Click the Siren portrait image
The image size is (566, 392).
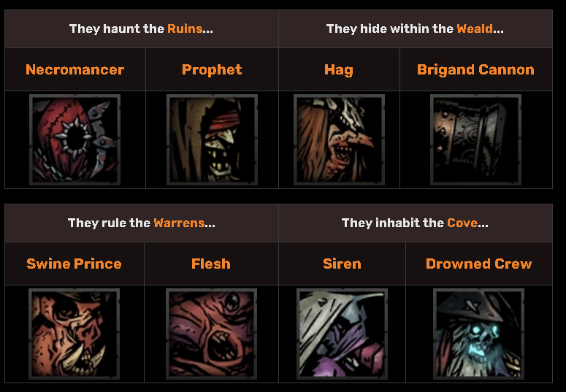(x=342, y=334)
